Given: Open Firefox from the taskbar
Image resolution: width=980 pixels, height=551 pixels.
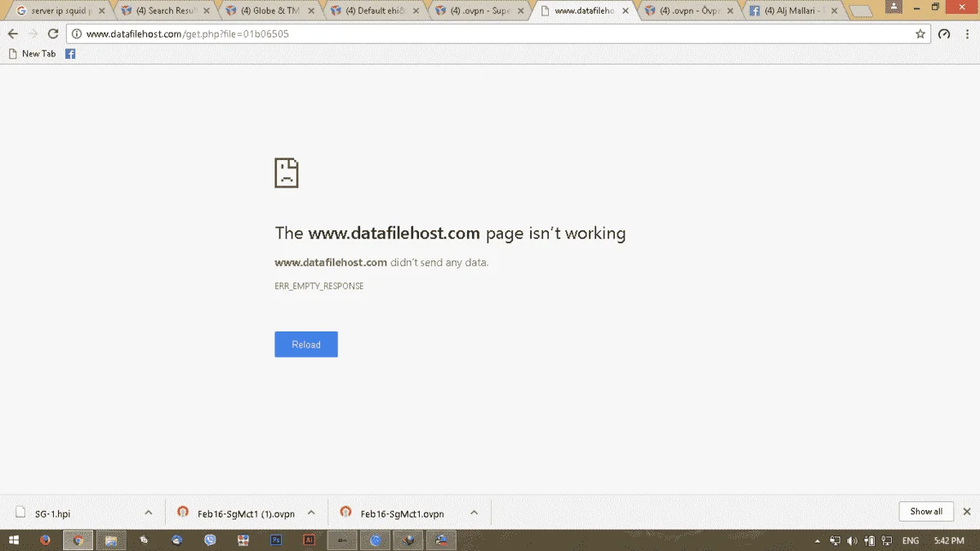Looking at the screenshot, I should (x=45, y=540).
